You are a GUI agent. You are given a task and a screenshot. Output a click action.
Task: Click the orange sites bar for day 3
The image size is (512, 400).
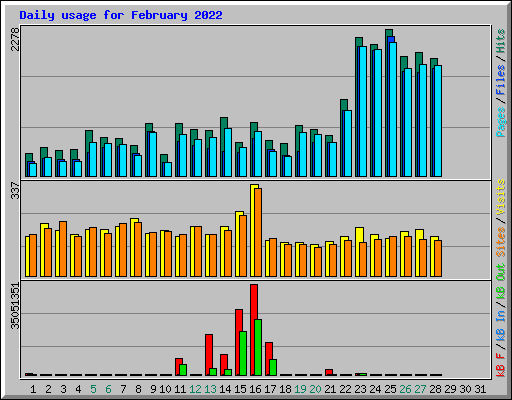(x=63, y=249)
